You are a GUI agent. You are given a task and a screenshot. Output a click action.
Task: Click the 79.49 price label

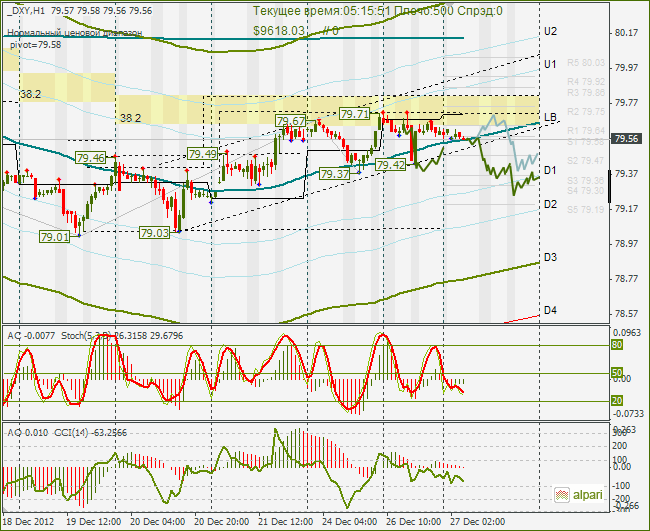[202, 154]
